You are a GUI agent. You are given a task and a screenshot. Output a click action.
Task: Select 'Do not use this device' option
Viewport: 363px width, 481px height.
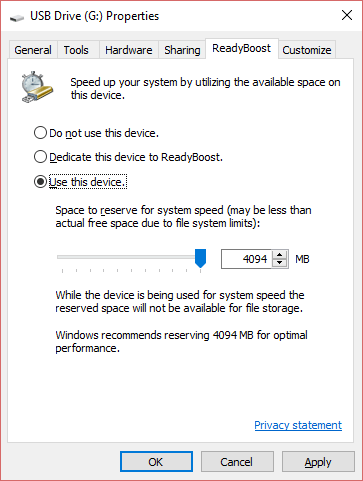(40, 133)
